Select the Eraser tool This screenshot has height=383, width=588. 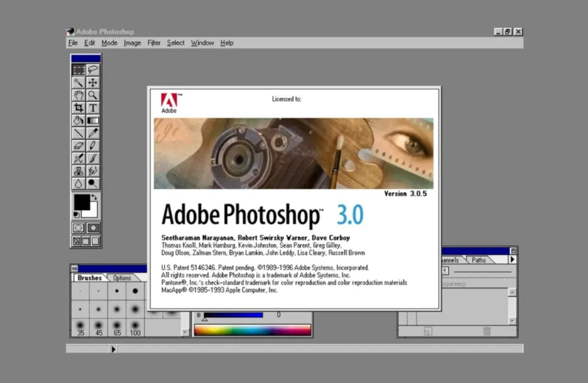79,146
